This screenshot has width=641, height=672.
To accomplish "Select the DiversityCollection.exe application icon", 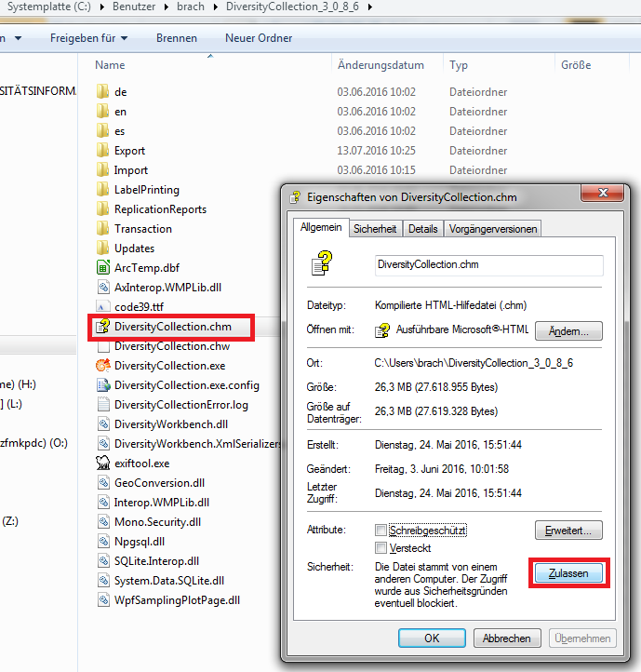I will click(x=103, y=366).
